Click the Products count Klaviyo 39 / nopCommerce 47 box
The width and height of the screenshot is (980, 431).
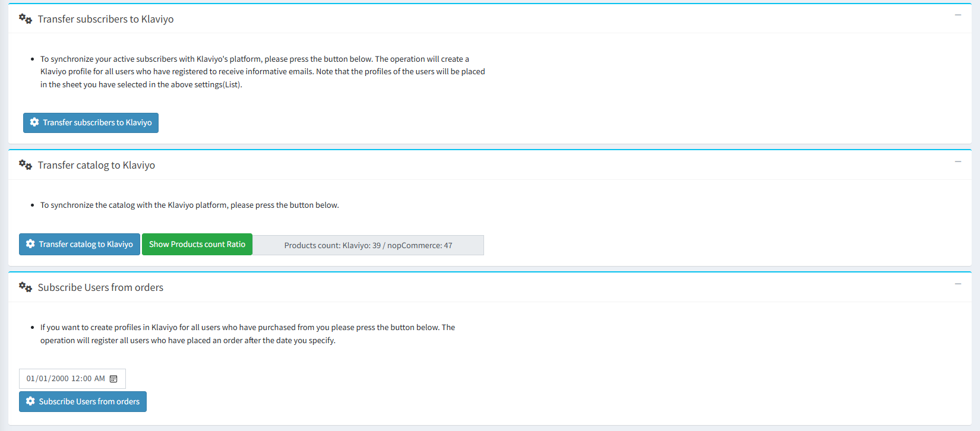pos(368,245)
